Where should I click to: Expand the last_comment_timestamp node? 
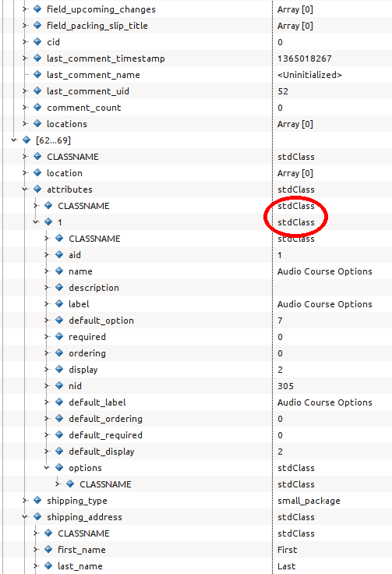[25, 58]
